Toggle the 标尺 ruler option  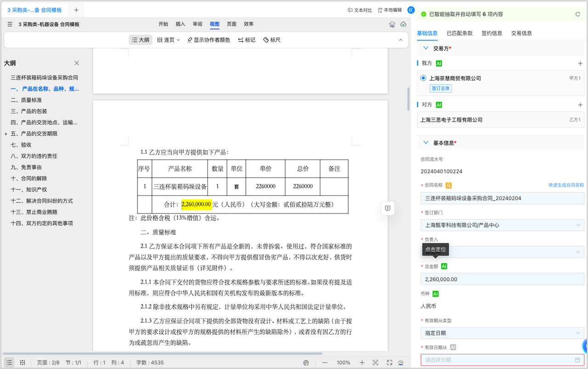pyautogui.click(x=272, y=40)
